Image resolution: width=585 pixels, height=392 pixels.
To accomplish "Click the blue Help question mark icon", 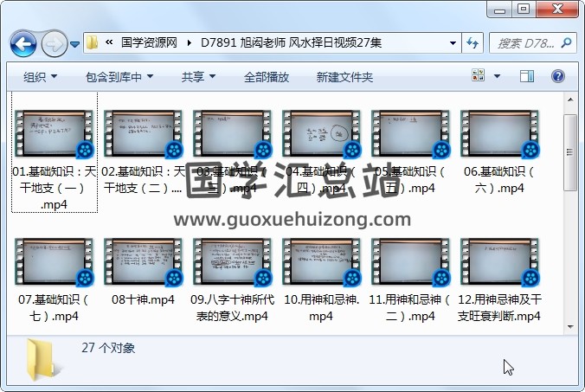I will point(558,76).
